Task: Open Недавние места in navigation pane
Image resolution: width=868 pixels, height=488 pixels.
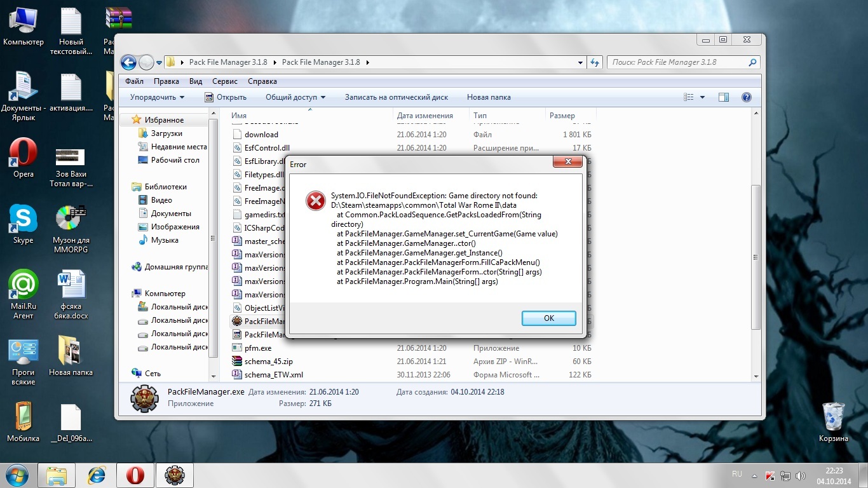Action: click(x=172, y=147)
